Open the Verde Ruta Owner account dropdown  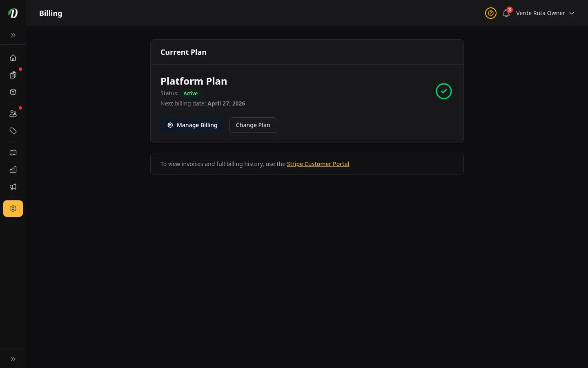click(541, 13)
